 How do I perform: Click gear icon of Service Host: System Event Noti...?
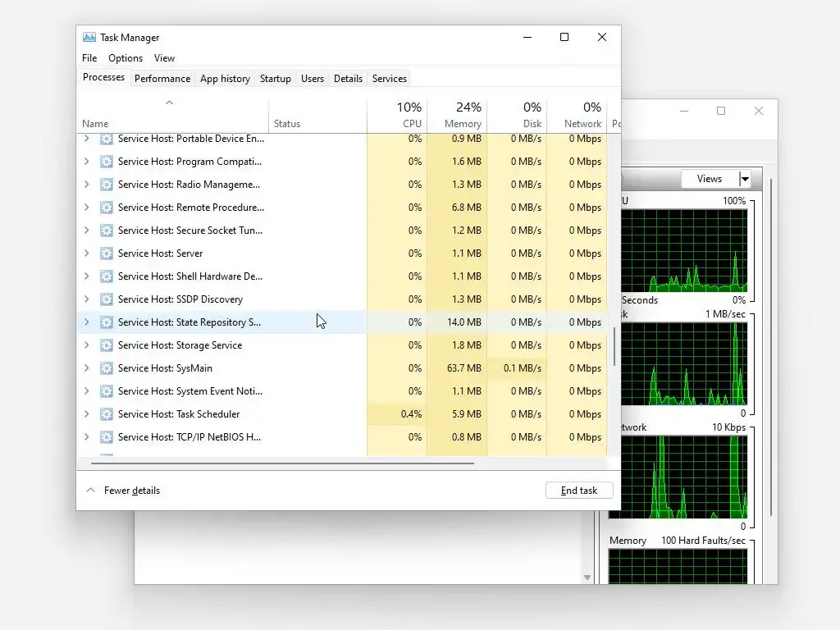(106, 391)
